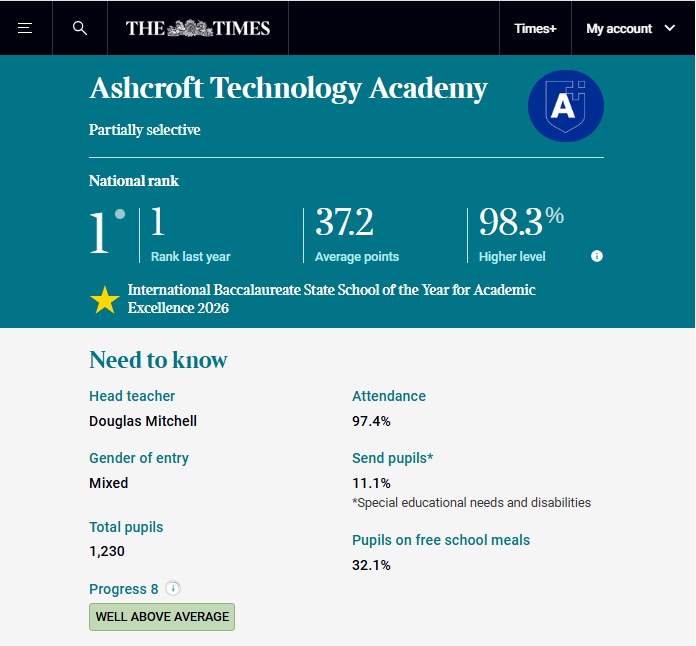Open the Higher level info icon
Screen dimensions: 696x646
pyautogui.click(x=597, y=256)
